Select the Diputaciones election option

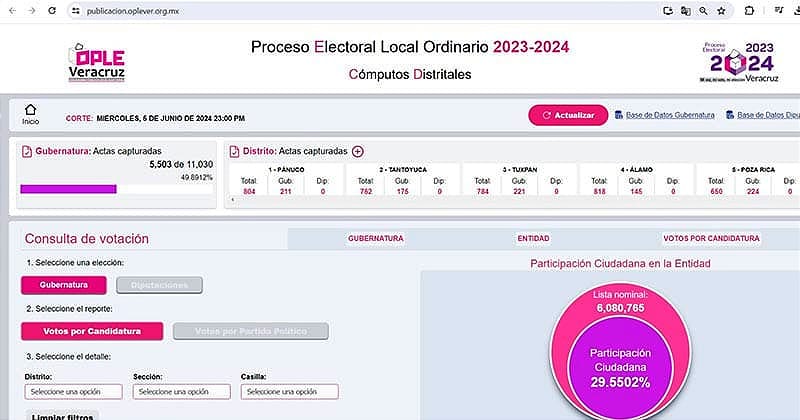157,285
